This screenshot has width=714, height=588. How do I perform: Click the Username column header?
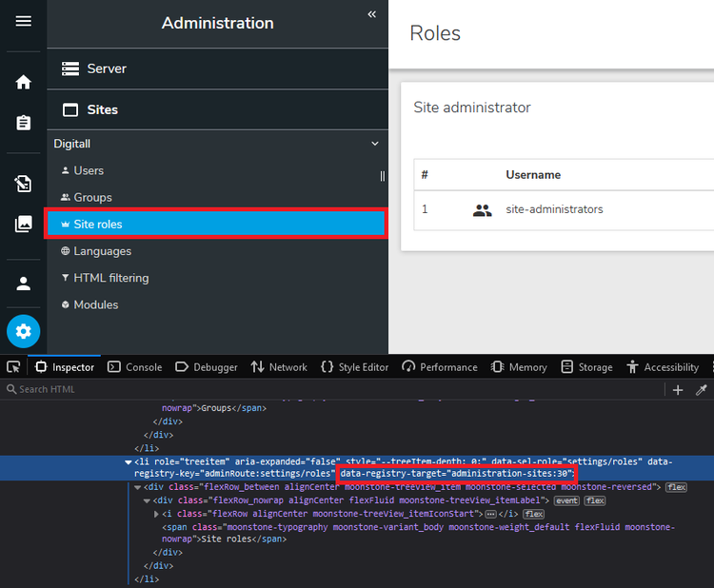[x=533, y=175]
